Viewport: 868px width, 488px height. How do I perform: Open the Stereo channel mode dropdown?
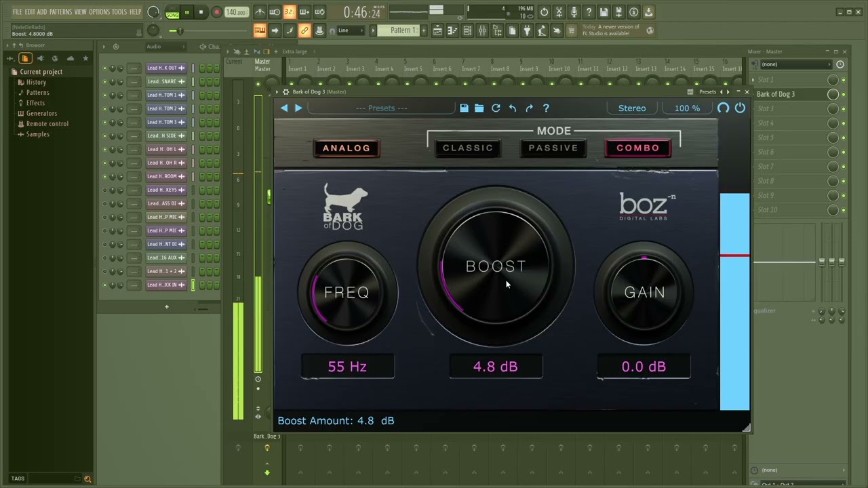point(632,108)
